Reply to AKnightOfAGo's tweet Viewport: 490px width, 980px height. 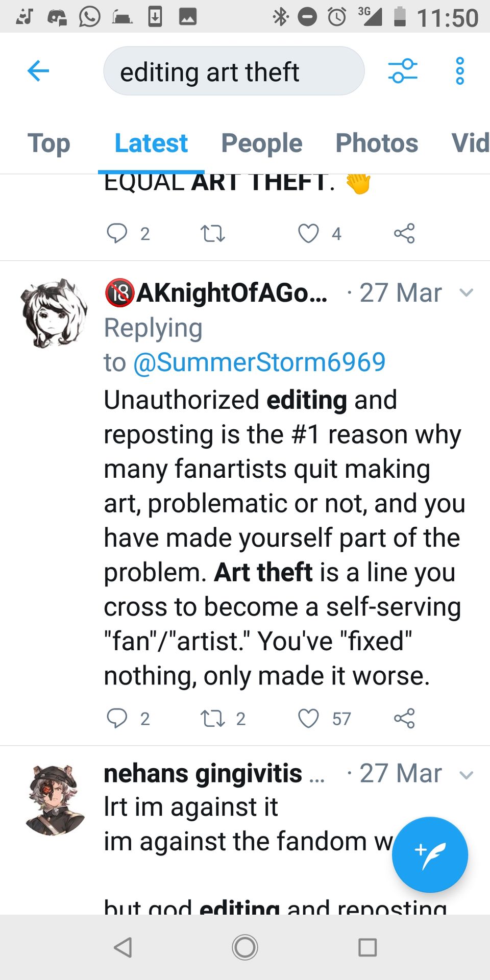click(117, 718)
